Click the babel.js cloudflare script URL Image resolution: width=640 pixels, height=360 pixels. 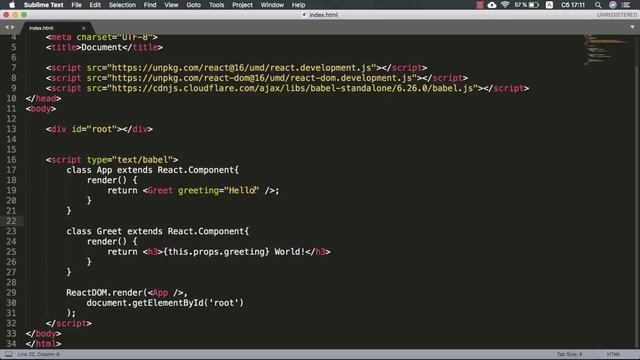292,88
